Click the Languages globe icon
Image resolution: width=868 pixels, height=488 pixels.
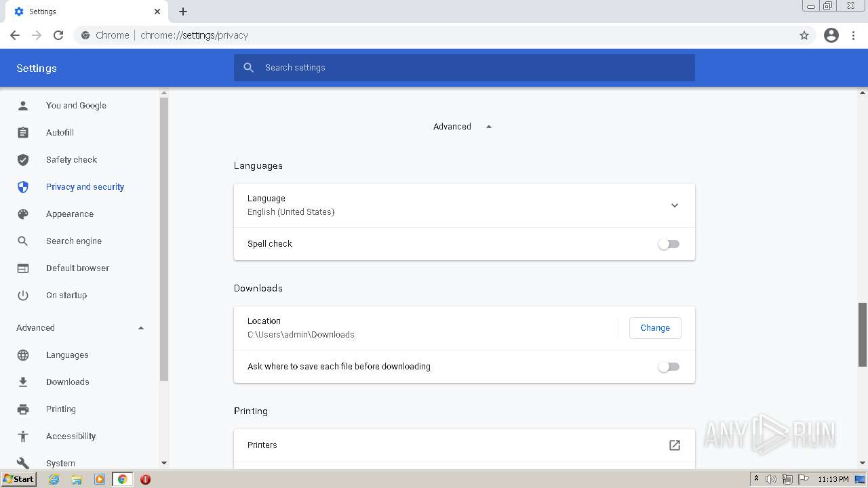(x=23, y=354)
